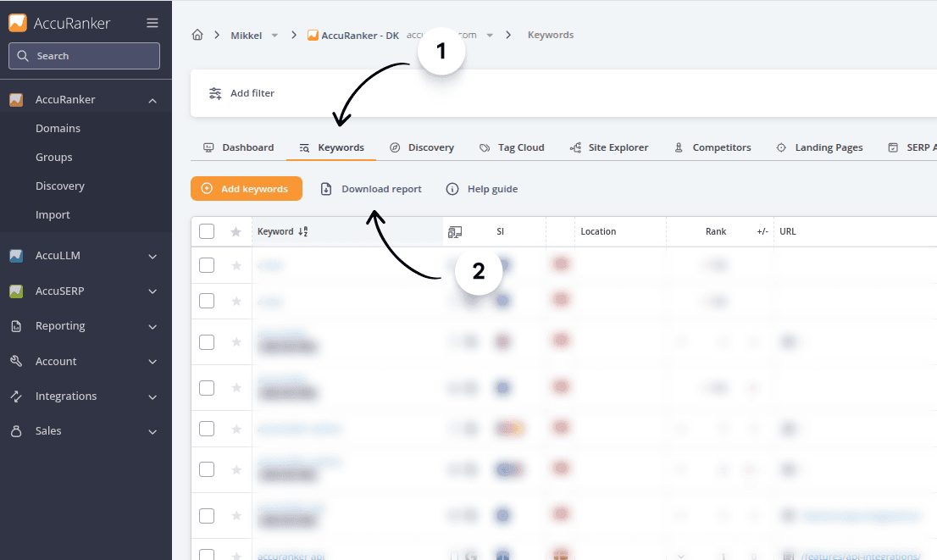Toggle the select-all checkbox in the table header

pyautogui.click(x=207, y=231)
